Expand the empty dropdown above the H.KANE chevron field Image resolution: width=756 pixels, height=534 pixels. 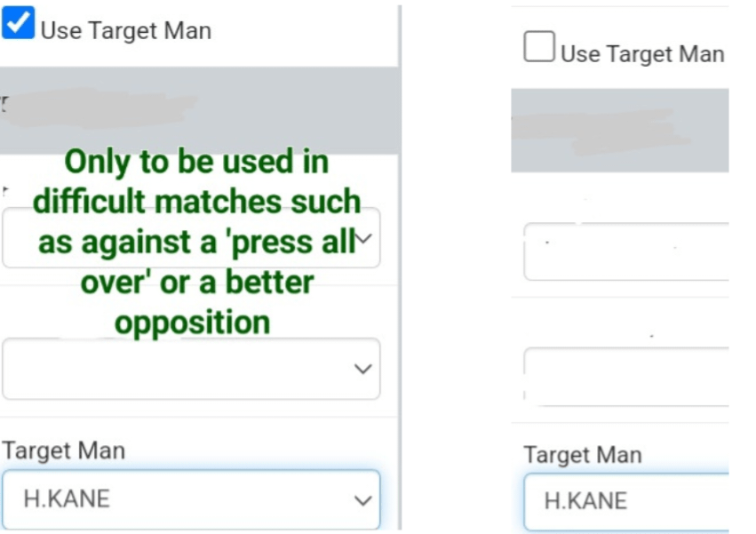[178, 369]
